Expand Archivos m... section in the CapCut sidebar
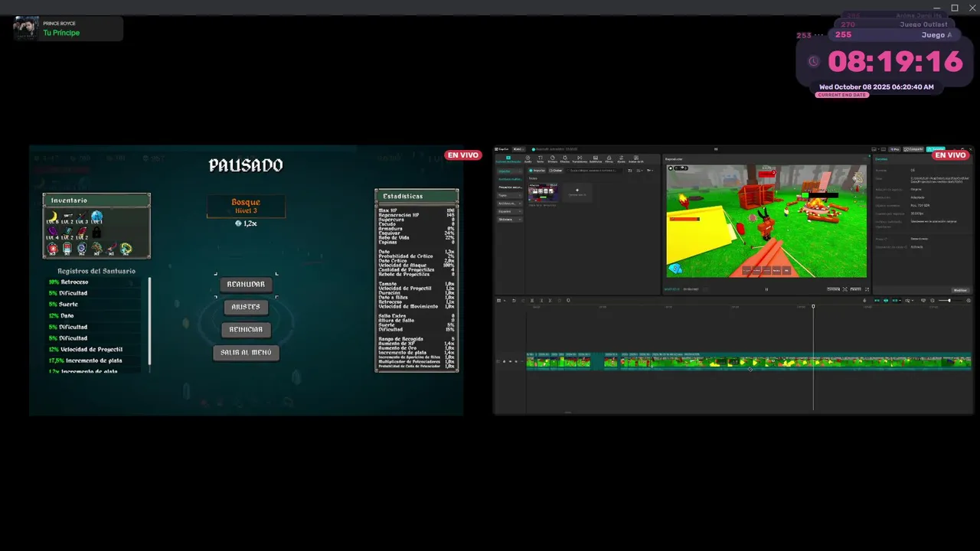Screen dimensions: 980x551 pyautogui.click(x=510, y=204)
